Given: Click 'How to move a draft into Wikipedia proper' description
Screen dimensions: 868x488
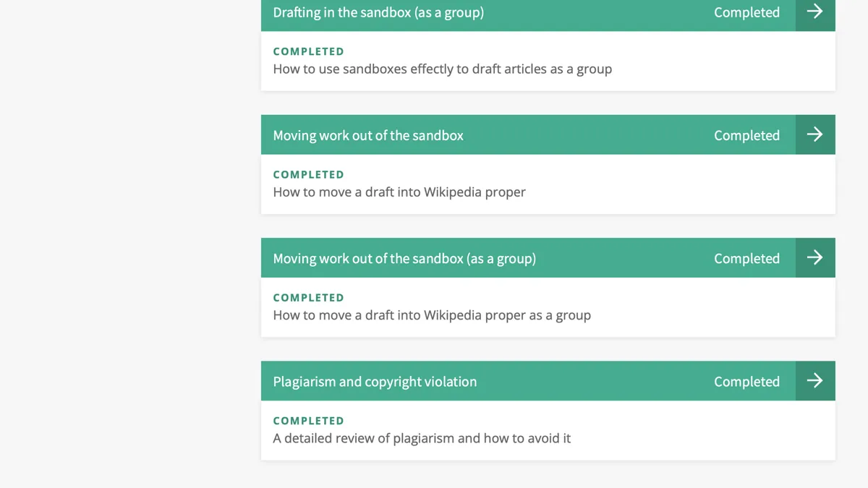Looking at the screenshot, I should pos(399,192).
